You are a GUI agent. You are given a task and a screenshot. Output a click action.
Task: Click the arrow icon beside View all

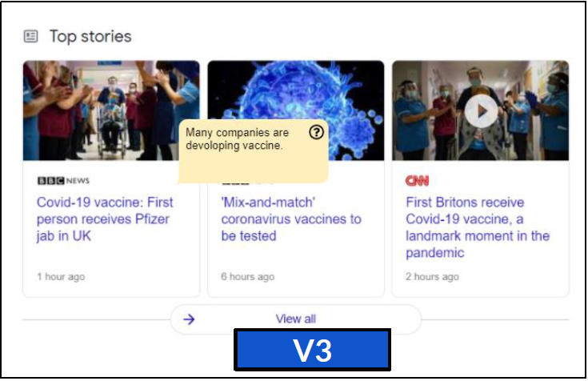(x=189, y=319)
